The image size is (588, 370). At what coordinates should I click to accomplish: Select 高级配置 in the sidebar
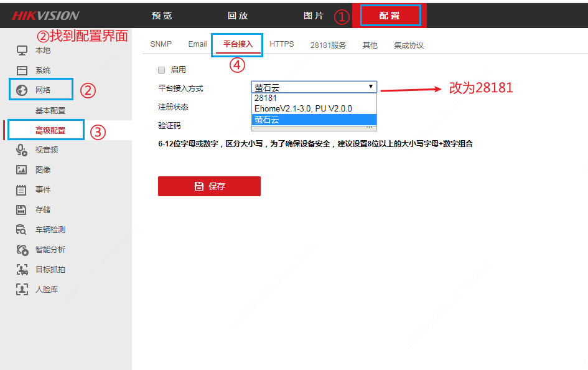click(50, 131)
